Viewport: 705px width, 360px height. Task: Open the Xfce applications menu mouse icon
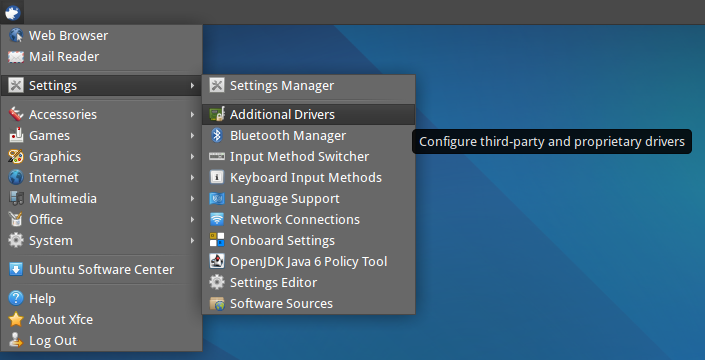coord(12,13)
